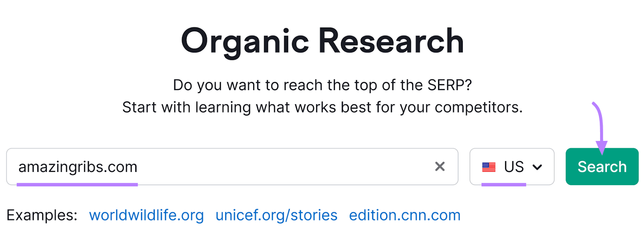Click the Organic Research heading

pos(322,39)
